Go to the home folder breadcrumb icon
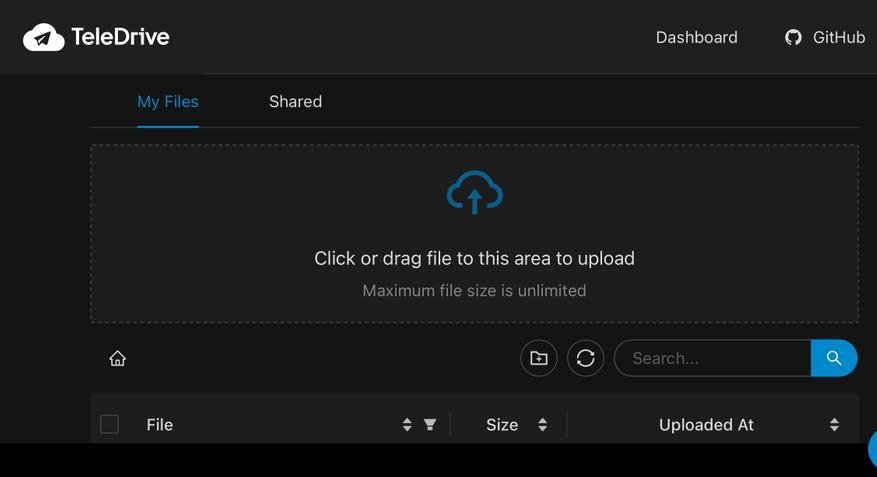877x477 pixels. point(117,358)
